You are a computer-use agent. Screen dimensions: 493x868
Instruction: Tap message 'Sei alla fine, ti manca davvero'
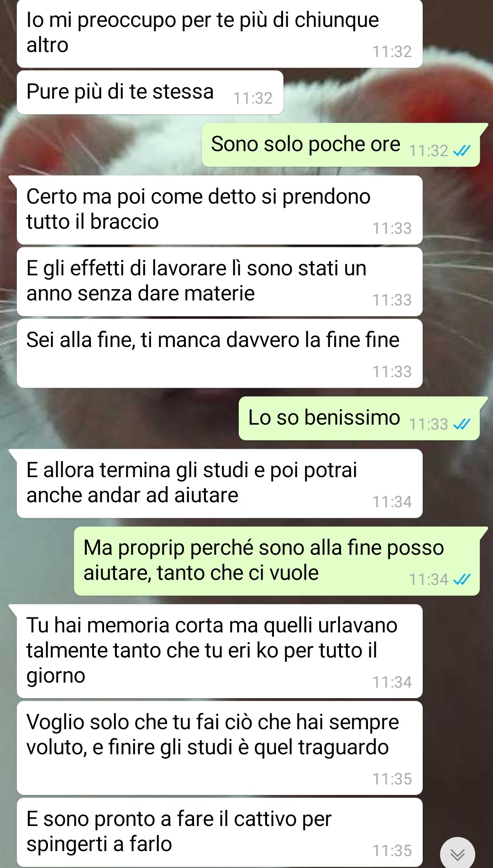220,353
